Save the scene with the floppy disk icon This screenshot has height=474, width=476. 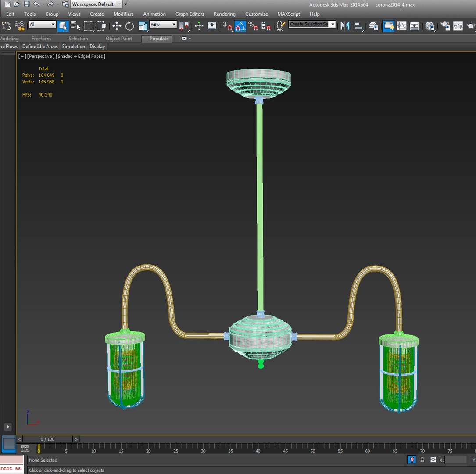pos(27,4)
